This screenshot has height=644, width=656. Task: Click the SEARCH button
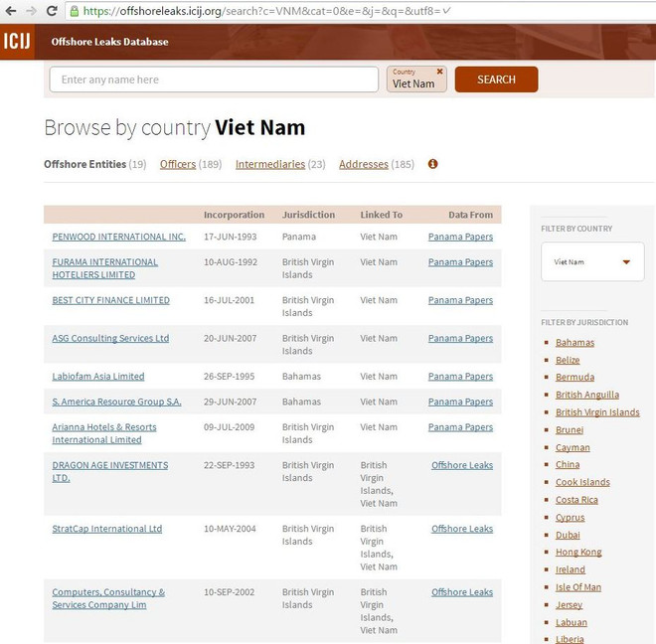[x=496, y=80]
